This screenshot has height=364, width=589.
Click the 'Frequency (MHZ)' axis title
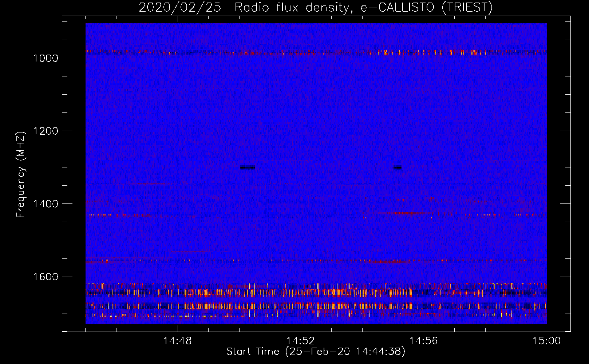[21, 175]
